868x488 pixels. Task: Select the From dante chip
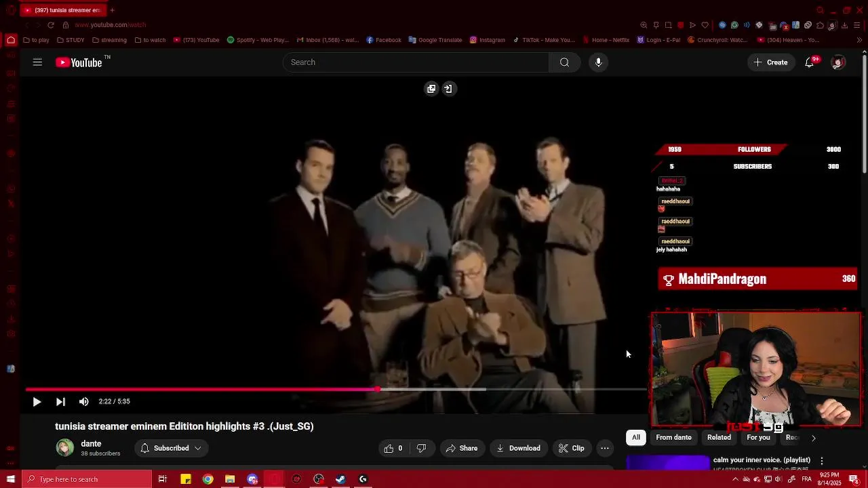point(673,438)
